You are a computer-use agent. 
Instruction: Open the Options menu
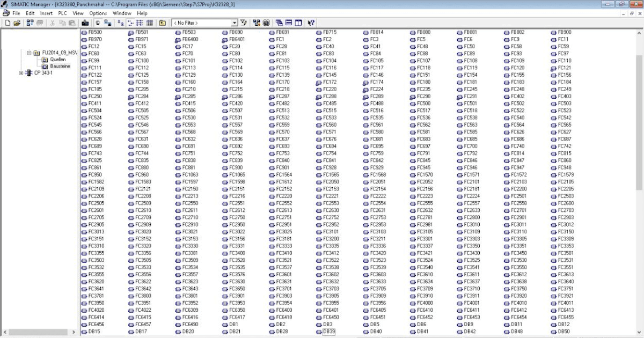coord(98,13)
